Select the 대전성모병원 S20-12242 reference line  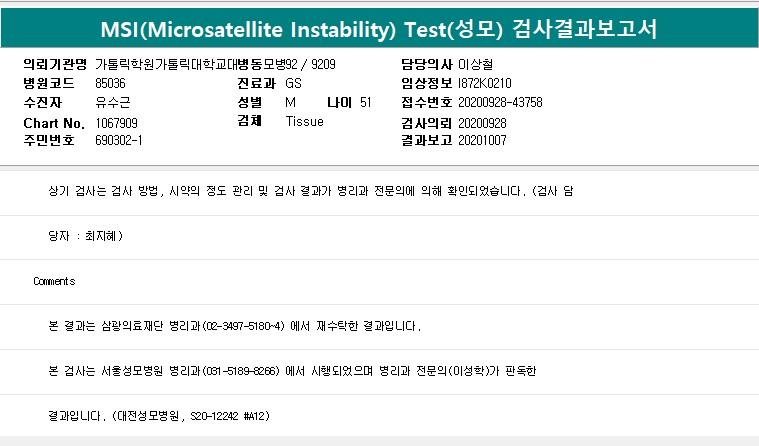(159, 415)
